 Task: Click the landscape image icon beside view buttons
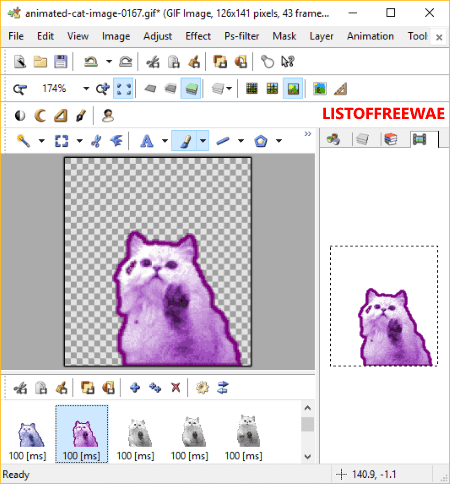320,89
